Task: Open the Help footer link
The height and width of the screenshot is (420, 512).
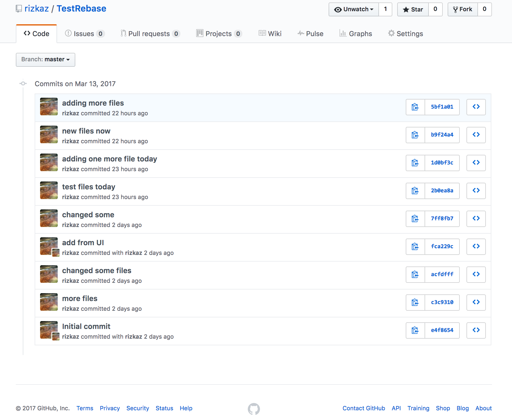Action: [x=186, y=408]
